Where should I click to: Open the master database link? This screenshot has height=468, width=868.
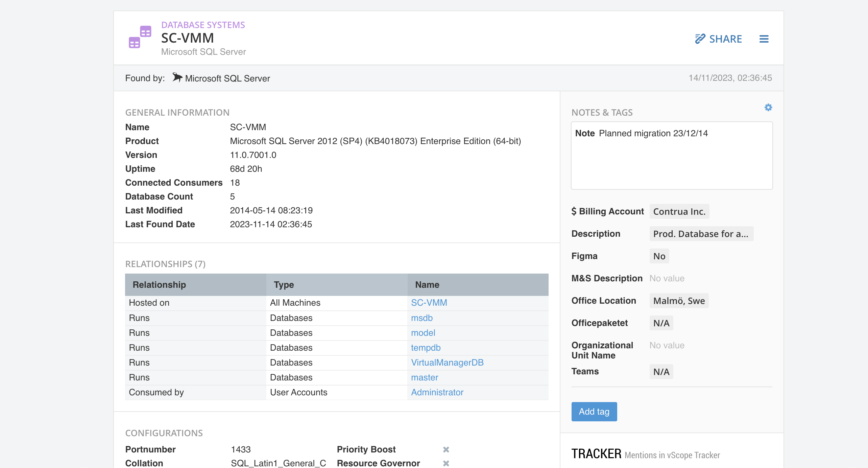click(425, 377)
